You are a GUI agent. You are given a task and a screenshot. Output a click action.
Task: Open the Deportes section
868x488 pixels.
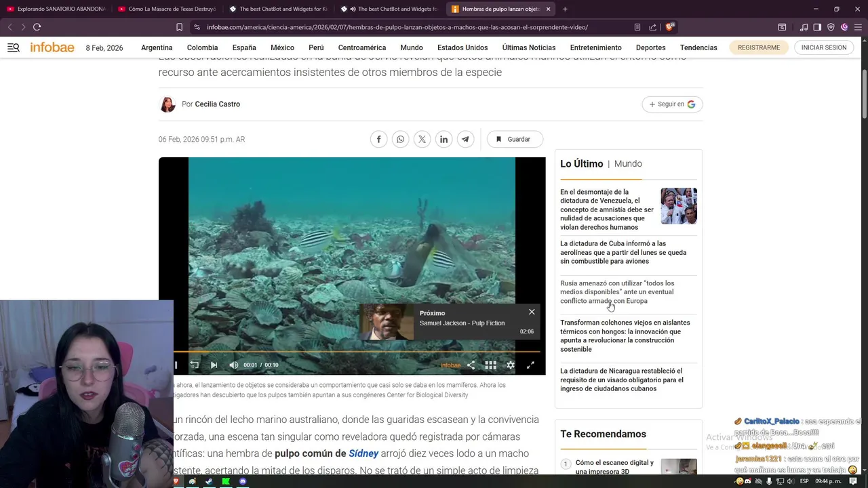(x=650, y=47)
